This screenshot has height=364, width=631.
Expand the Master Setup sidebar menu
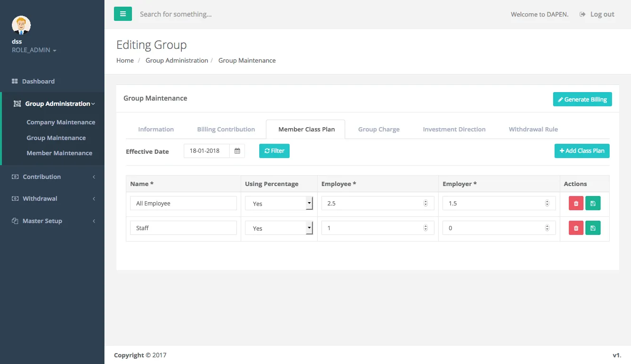[52, 221]
